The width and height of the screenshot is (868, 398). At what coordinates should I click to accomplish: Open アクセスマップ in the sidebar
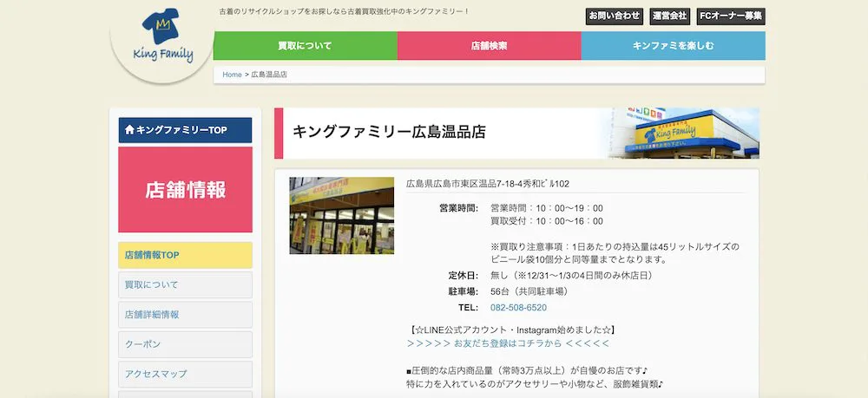[185, 374]
